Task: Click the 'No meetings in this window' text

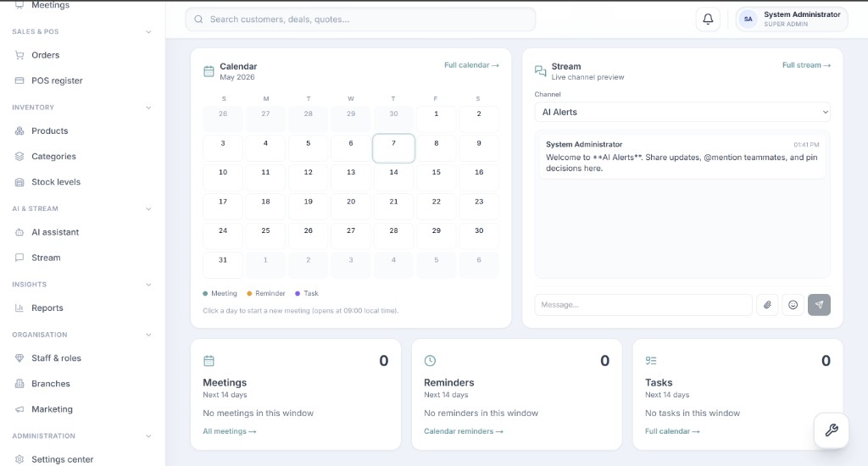Action: click(258, 413)
